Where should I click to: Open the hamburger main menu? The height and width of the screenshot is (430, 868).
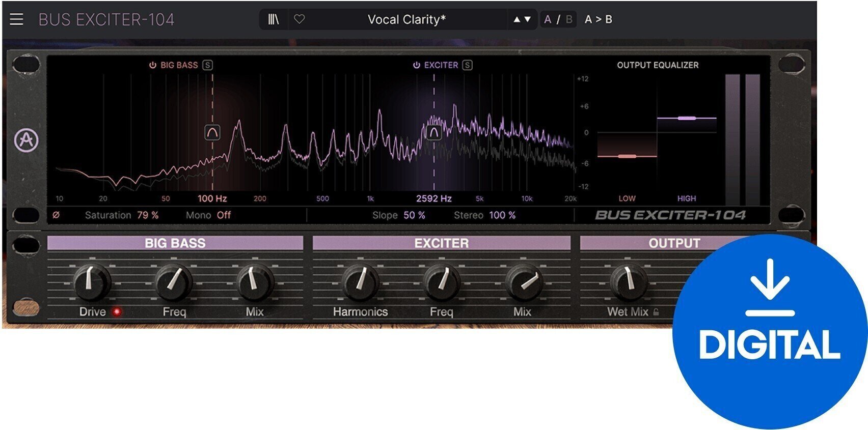pos(16,19)
